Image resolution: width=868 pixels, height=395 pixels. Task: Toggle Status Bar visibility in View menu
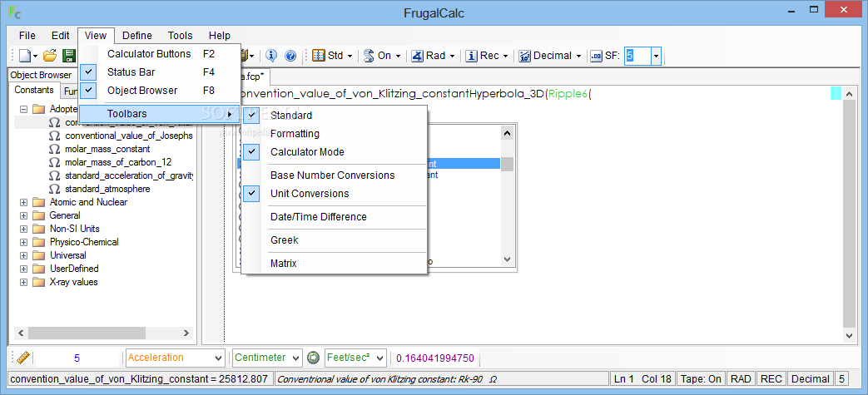(x=88, y=72)
